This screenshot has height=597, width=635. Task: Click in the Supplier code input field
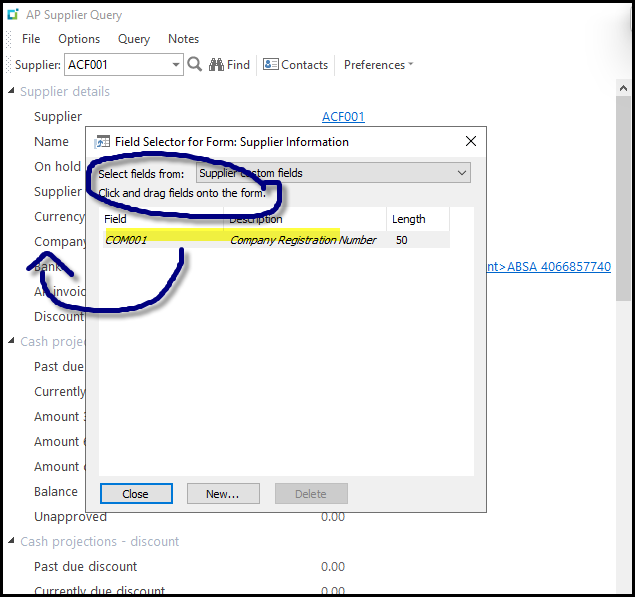click(x=116, y=65)
